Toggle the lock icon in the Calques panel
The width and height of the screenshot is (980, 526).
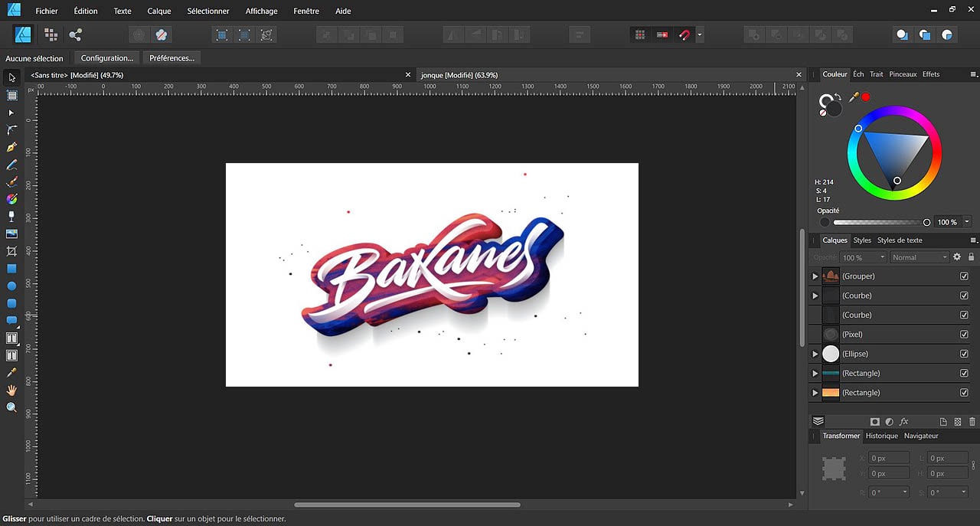[972, 257]
